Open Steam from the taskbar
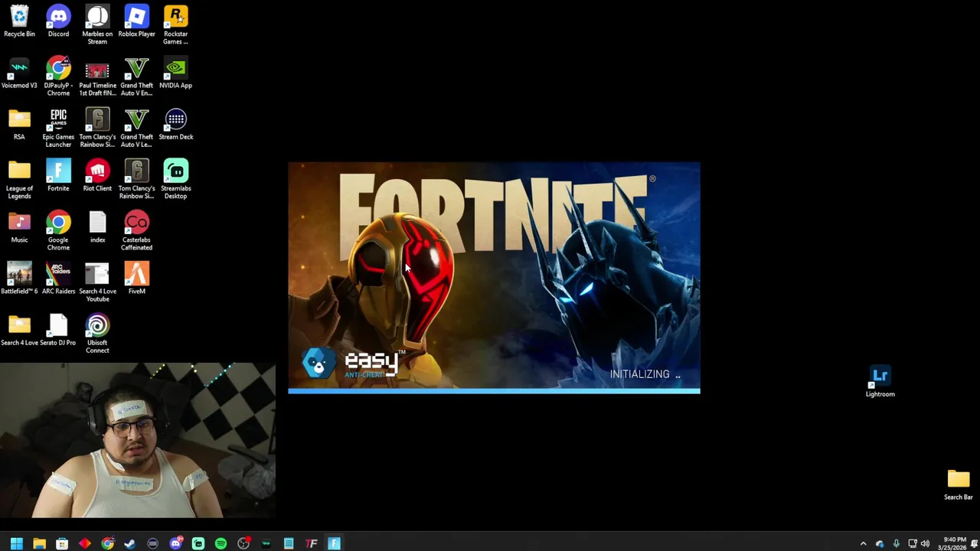This screenshot has height=551, width=980. pos(130,543)
